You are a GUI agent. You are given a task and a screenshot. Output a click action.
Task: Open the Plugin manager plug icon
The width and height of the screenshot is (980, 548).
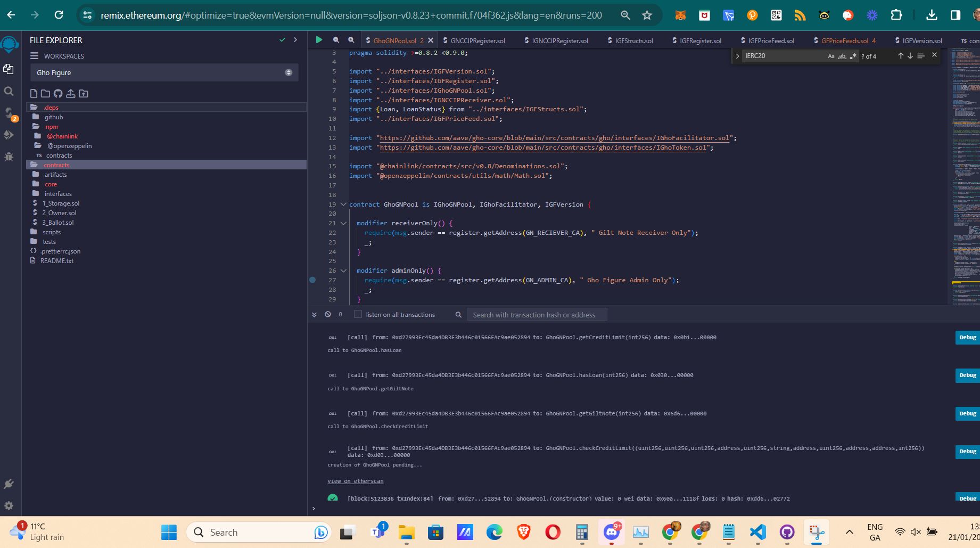click(x=9, y=484)
